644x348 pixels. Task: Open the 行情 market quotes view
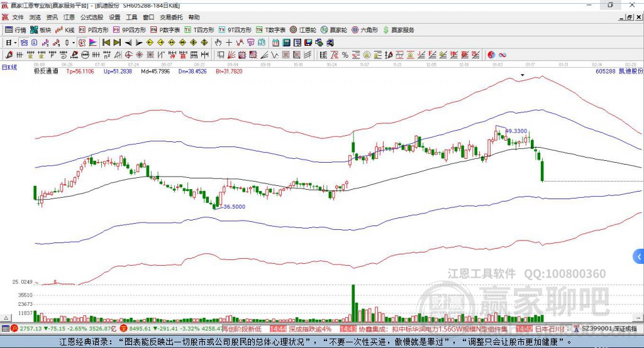15,30
